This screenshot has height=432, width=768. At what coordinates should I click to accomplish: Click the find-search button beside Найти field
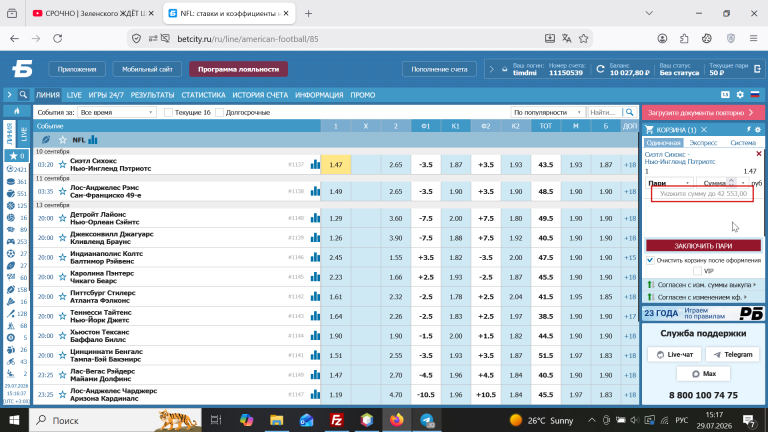[629, 112]
